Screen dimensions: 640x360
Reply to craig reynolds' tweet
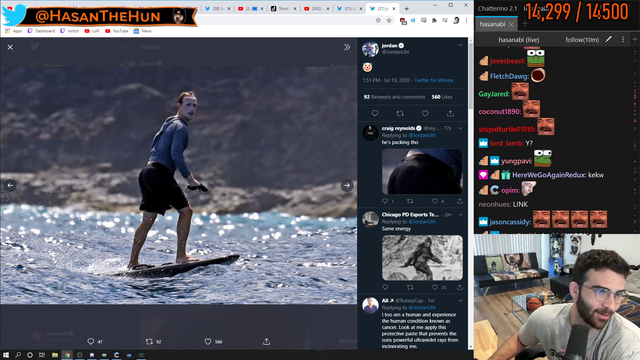point(385,201)
